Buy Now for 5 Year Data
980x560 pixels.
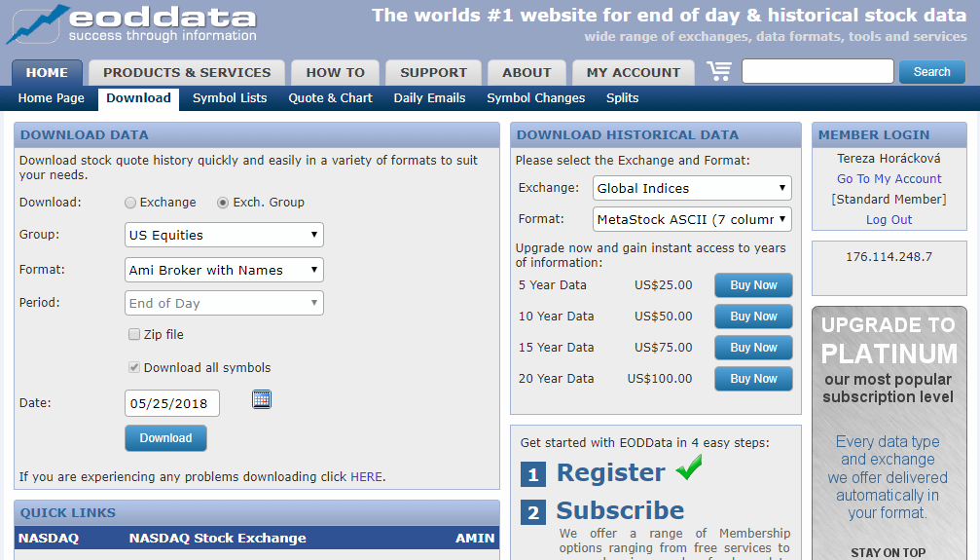pyautogui.click(x=753, y=284)
